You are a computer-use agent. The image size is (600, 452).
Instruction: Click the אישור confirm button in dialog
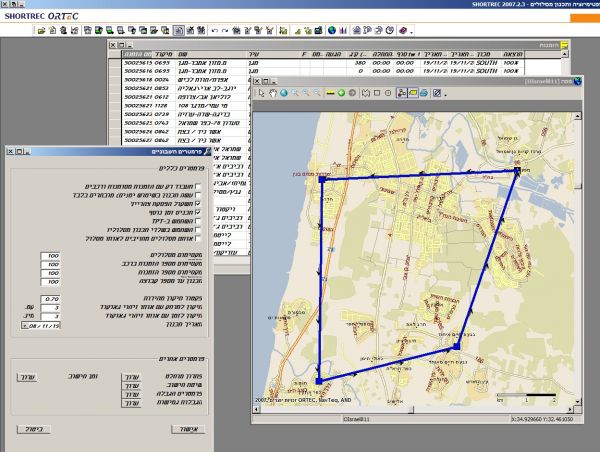point(188,429)
